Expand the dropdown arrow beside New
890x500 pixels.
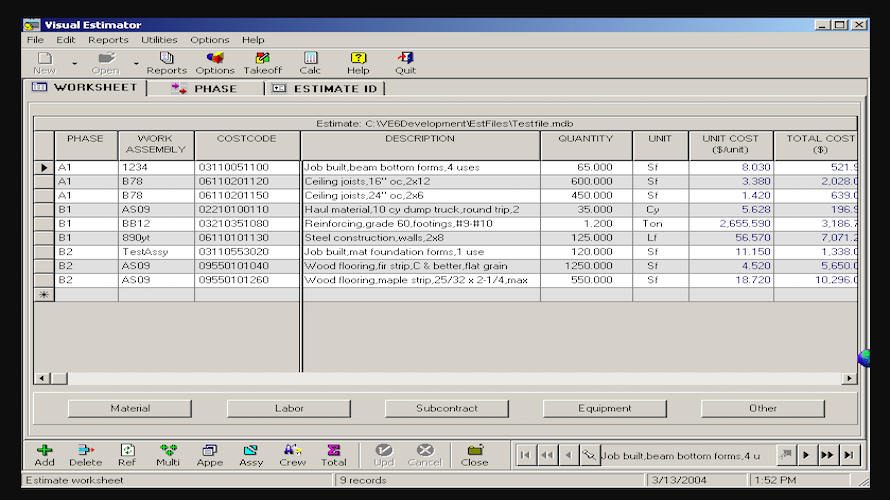(74, 63)
